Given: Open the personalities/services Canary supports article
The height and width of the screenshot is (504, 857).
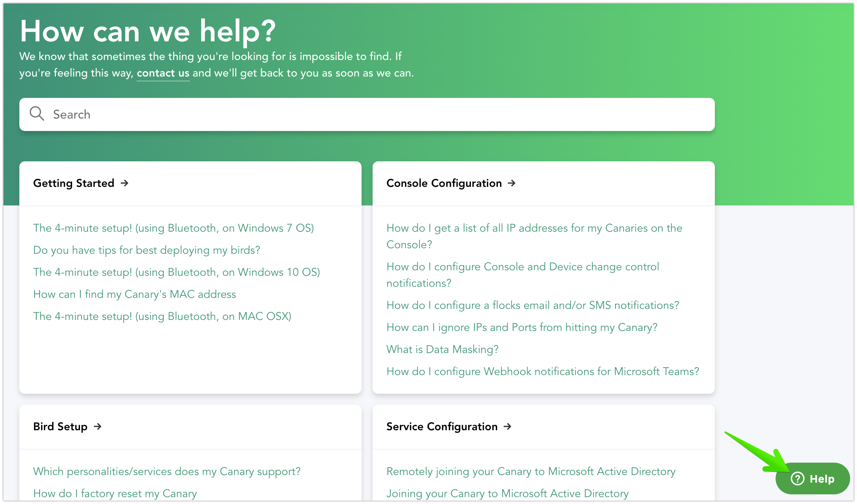Looking at the screenshot, I should tap(167, 471).
